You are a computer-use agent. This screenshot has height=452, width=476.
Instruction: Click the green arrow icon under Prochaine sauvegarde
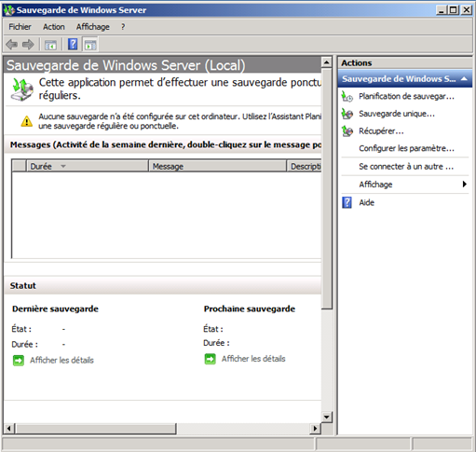click(210, 359)
